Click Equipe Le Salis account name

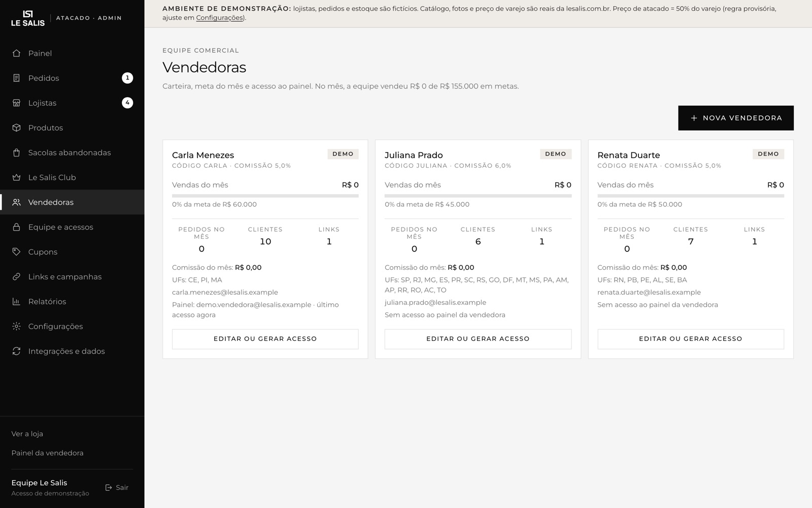(39, 483)
